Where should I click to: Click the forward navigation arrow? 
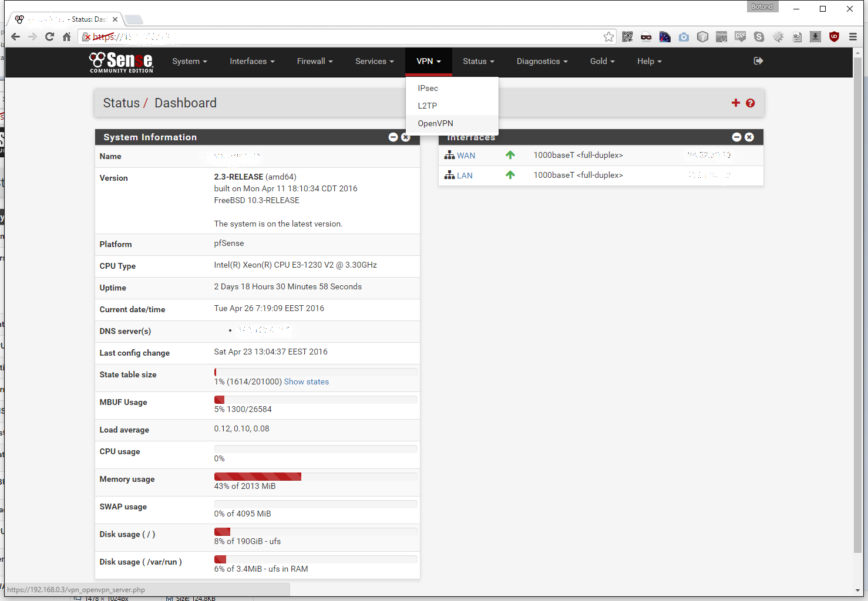(32, 37)
